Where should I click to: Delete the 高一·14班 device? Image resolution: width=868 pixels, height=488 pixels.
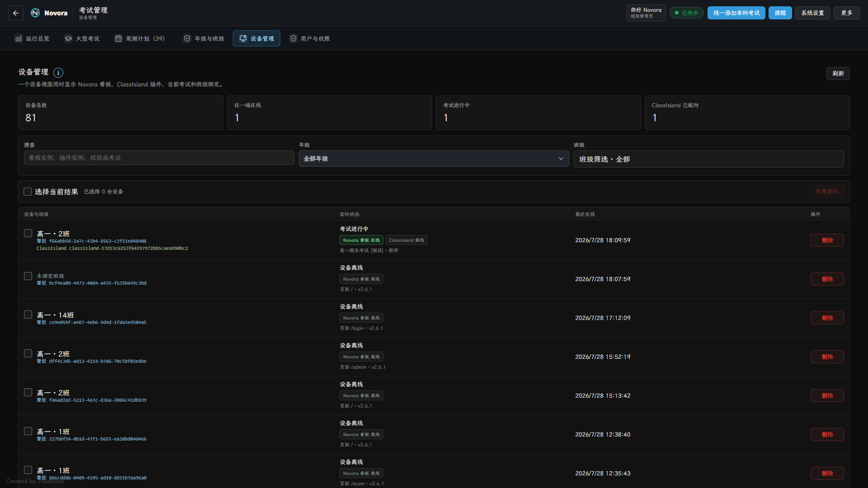pos(827,318)
